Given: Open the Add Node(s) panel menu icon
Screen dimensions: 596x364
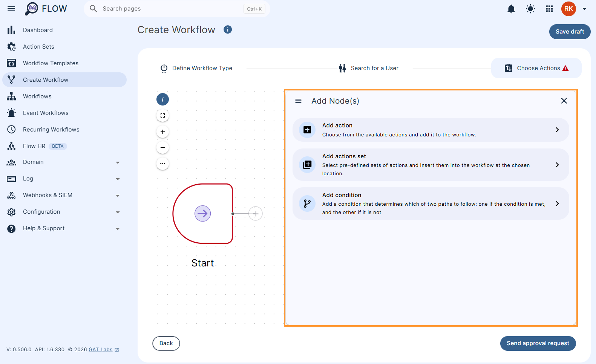Looking at the screenshot, I should [298, 101].
